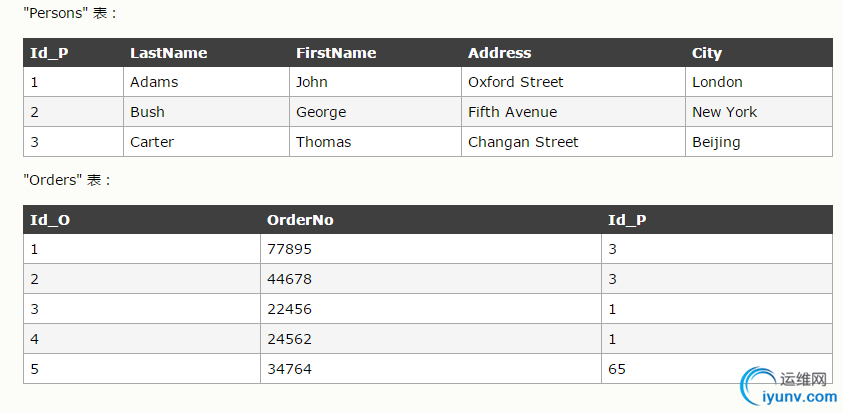This screenshot has width=843, height=413.
Task: Select order number 34764 cell
Action: click(290, 369)
